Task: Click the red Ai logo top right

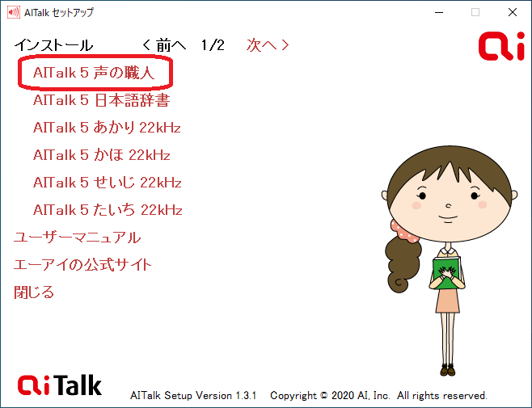Action: pos(501,47)
